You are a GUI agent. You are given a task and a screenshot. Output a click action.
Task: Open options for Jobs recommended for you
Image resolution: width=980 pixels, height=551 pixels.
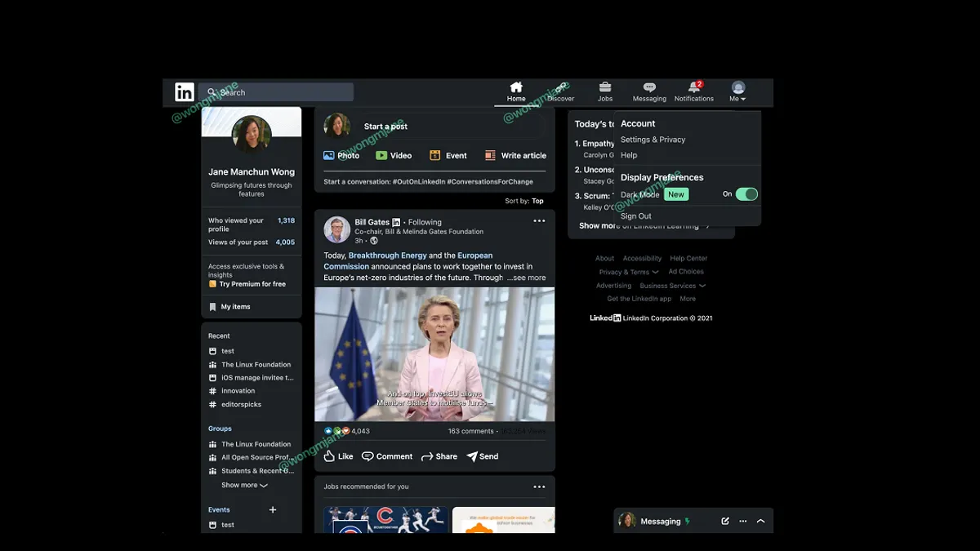point(539,487)
